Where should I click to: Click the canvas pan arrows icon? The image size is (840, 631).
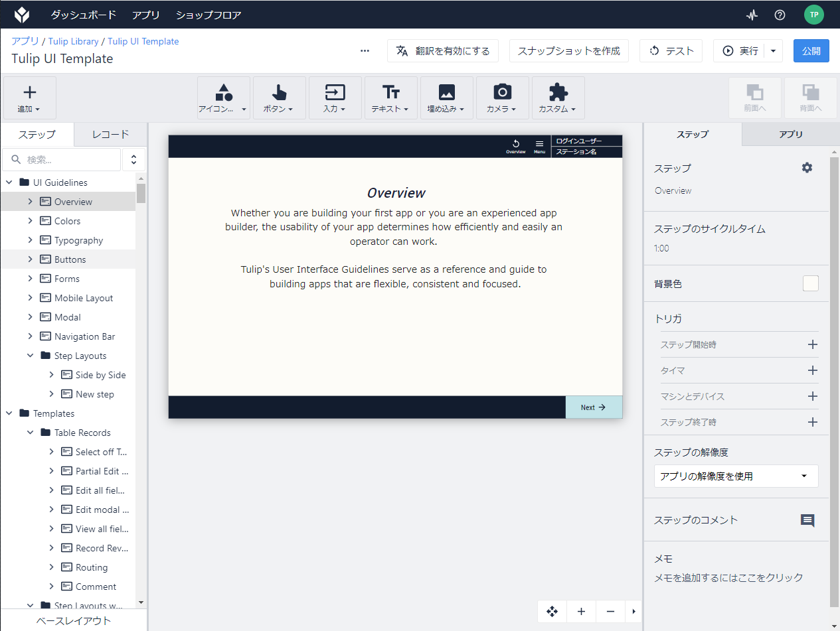(x=552, y=611)
